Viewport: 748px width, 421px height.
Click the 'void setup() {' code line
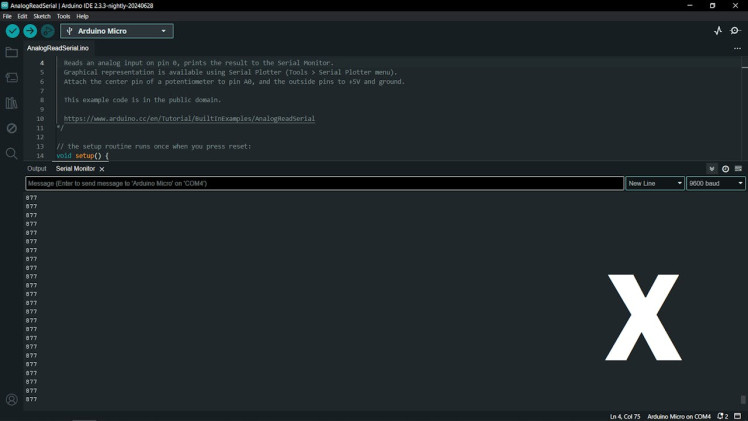83,156
